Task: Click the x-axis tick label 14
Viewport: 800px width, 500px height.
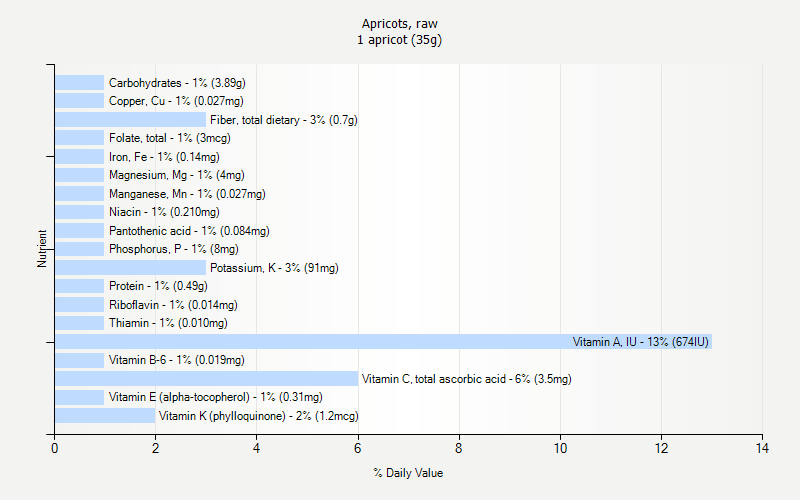Action: [x=762, y=448]
